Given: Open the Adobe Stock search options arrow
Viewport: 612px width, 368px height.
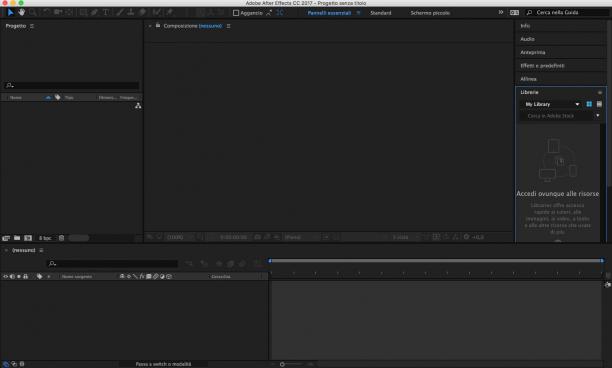Looking at the screenshot, I should click(x=598, y=116).
